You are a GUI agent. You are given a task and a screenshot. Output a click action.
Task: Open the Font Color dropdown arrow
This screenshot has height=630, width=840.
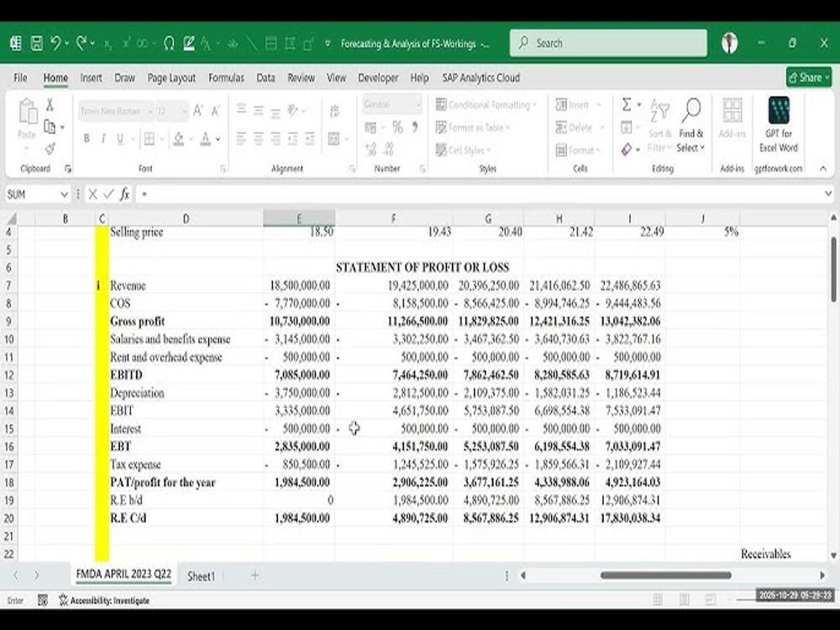218,139
